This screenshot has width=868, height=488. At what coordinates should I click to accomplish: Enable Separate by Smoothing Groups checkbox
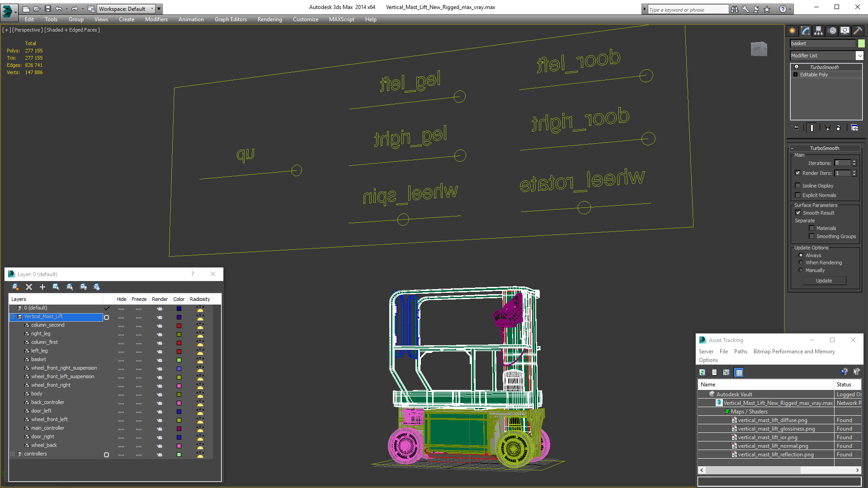point(812,236)
